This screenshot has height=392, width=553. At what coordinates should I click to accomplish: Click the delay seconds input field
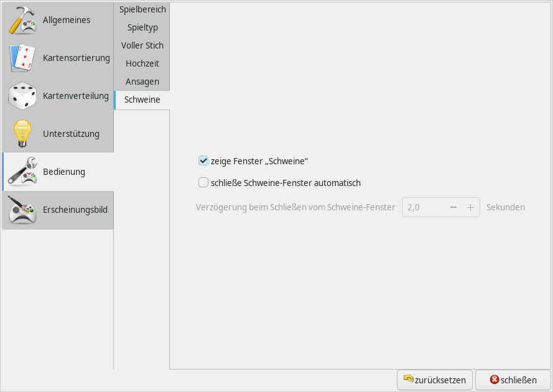coord(423,207)
